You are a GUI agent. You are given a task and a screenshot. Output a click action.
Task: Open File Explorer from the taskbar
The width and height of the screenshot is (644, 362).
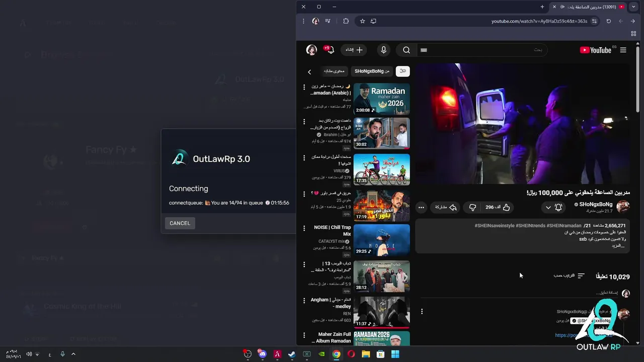(366, 354)
